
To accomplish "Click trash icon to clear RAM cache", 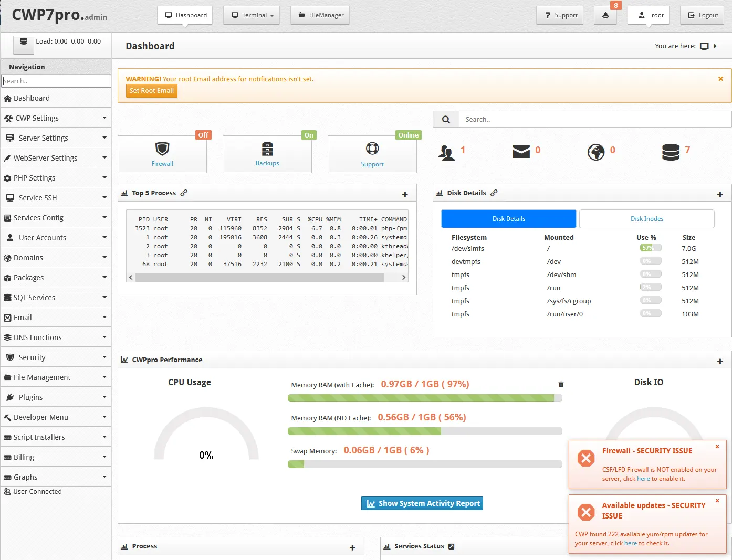I will coord(561,384).
